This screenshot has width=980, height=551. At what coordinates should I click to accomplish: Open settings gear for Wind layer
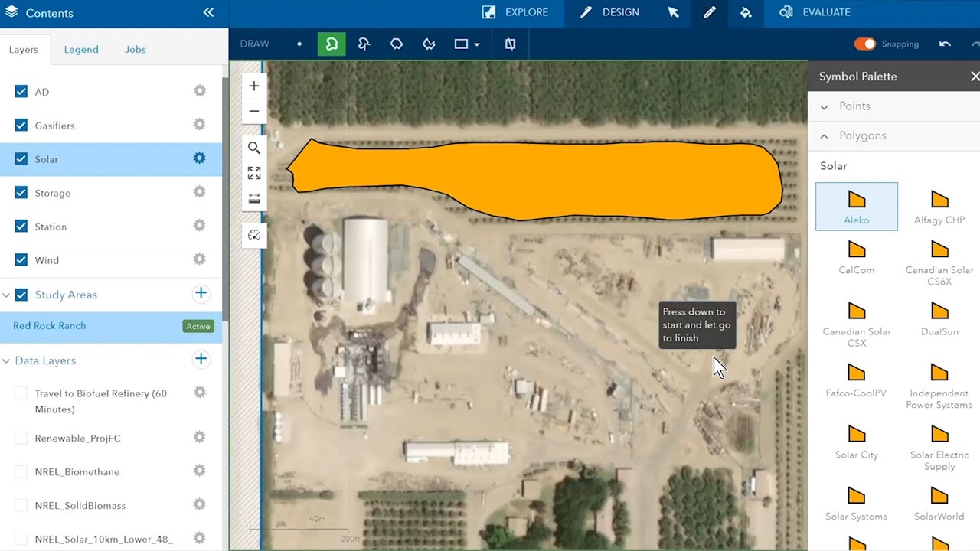[x=200, y=259]
